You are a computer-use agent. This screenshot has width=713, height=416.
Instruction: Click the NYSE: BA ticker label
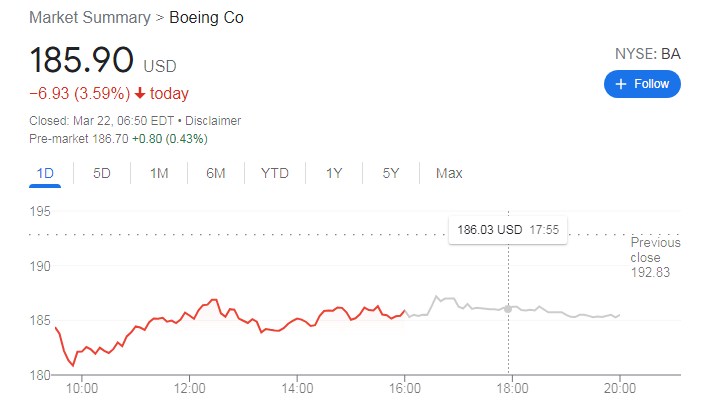point(650,54)
